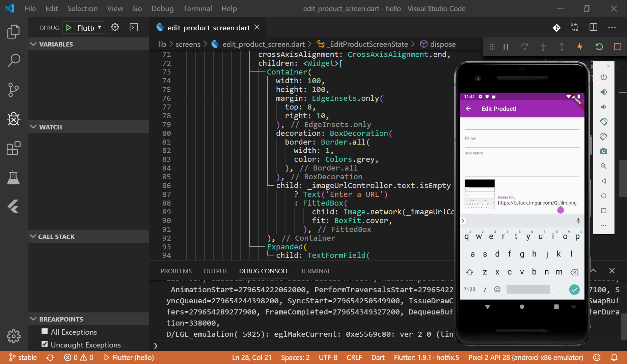Switch to the OUTPUT tab
627x364 pixels.
tap(215, 271)
